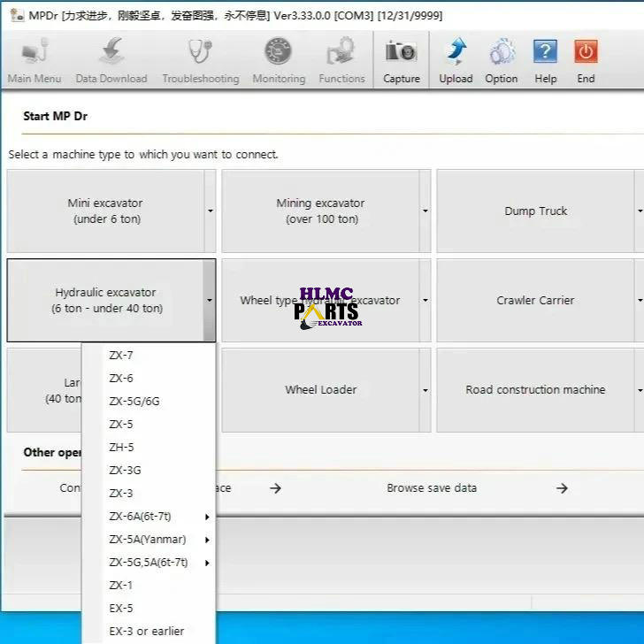Click the Dump Truck button

(535, 211)
